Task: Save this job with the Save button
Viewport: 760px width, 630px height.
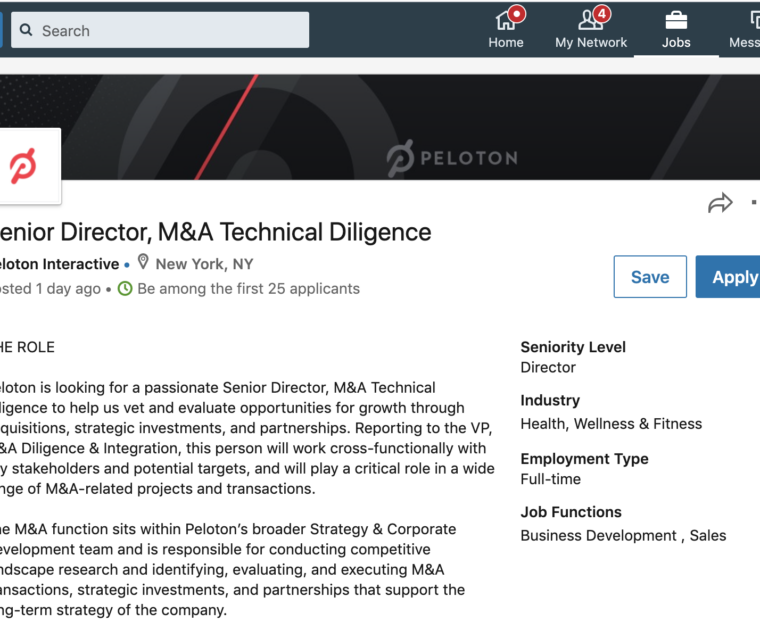Action: coord(650,277)
